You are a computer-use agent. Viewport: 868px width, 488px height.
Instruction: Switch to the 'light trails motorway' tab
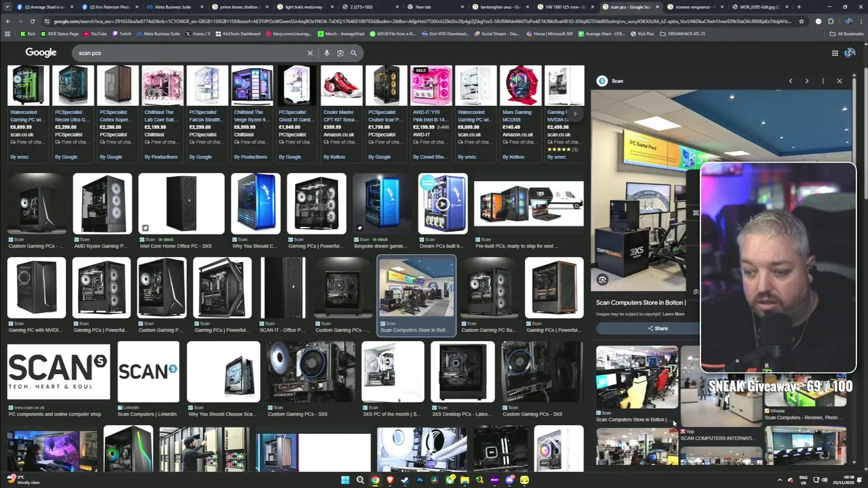pyautogui.click(x=303, y=7)
